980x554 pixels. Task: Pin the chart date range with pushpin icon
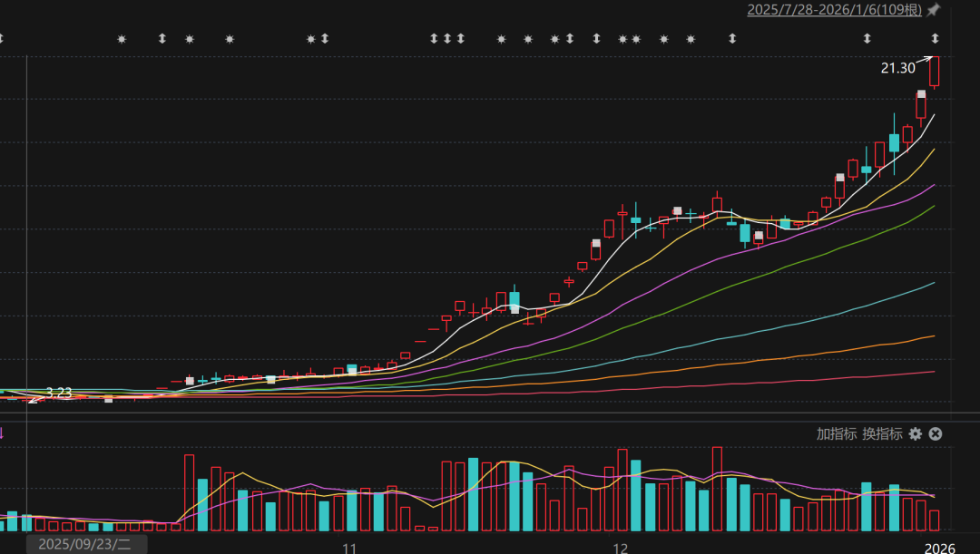coord(934,10)
